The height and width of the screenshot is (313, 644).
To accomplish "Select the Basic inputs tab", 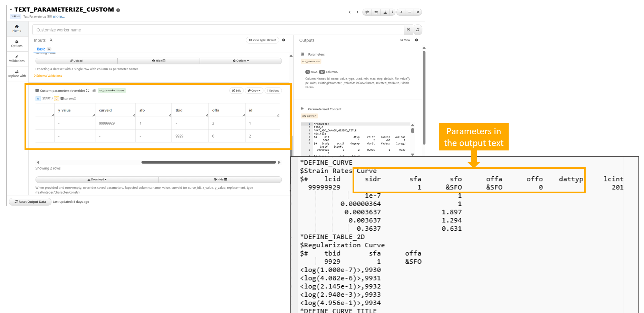I will tap(41, 49).
